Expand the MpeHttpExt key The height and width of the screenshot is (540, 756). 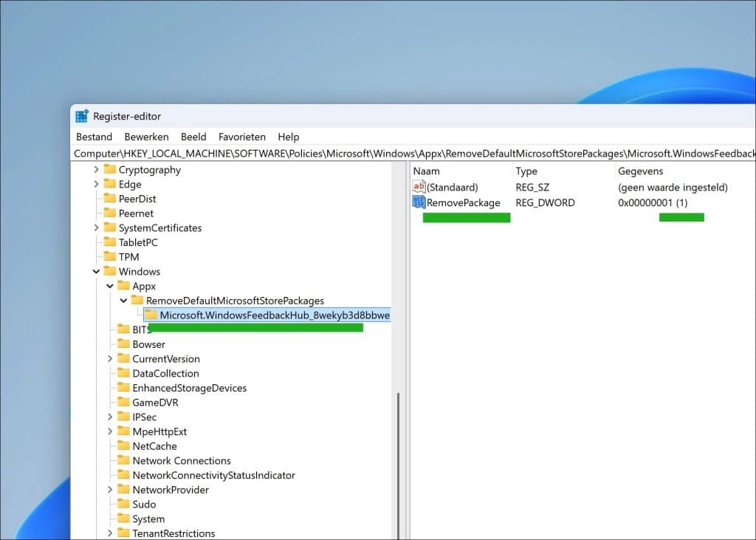coord(110,431)
